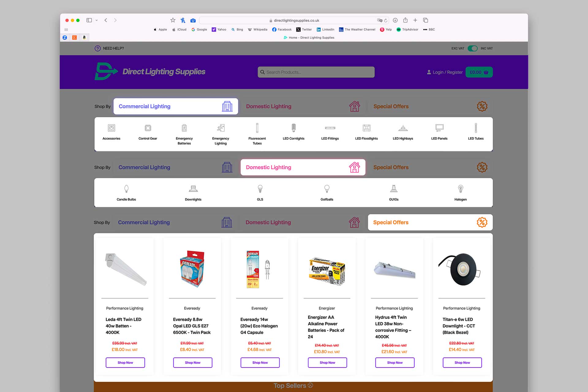Open the Login / Register link
This screenshot has width=588, height=392.
point(445,72)
